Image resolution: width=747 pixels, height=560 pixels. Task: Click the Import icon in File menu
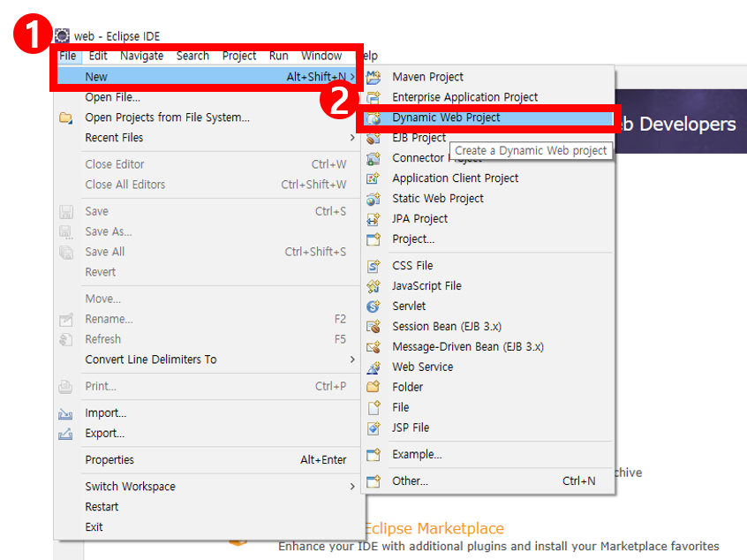[x=65, y=413]
